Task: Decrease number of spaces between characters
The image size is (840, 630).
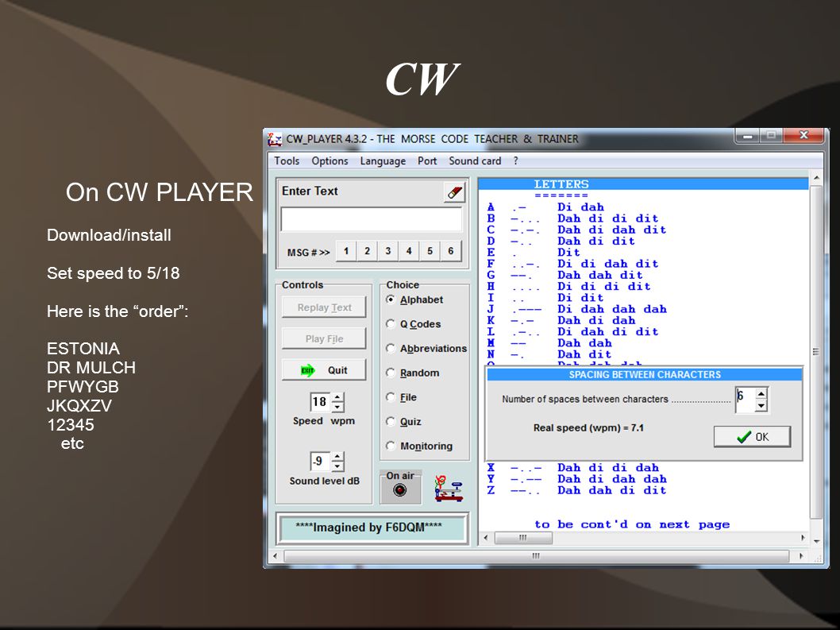Action: click(x=761, y=406)
